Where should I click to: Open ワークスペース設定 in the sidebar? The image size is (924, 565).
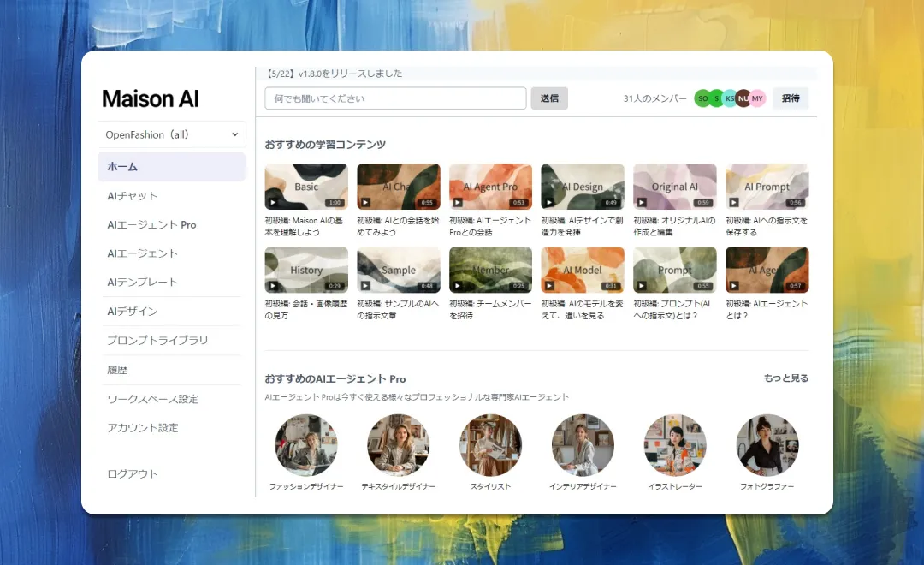tap(152, 399)
